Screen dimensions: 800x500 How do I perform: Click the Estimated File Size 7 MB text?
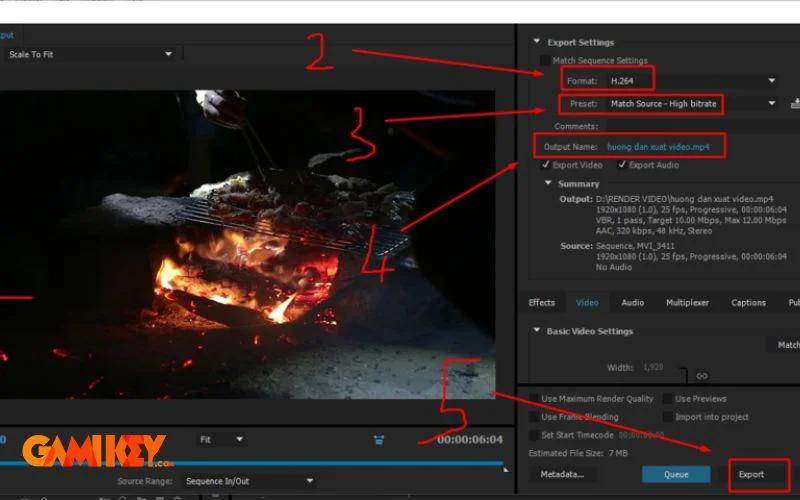tap(578, 453)
